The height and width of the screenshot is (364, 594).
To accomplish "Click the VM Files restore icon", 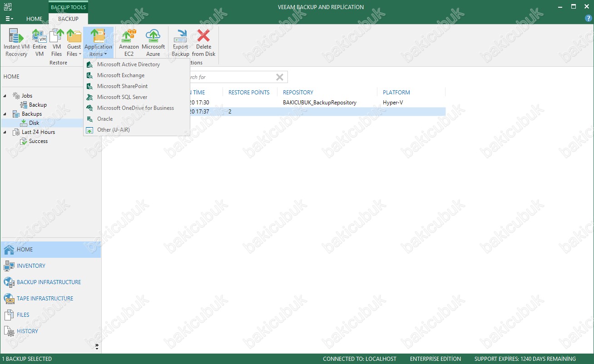I will (57, 43).
